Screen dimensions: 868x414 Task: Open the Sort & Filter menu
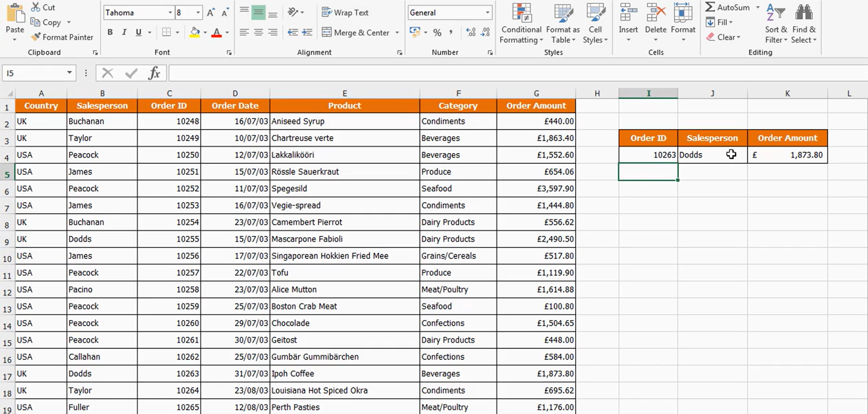776,23
